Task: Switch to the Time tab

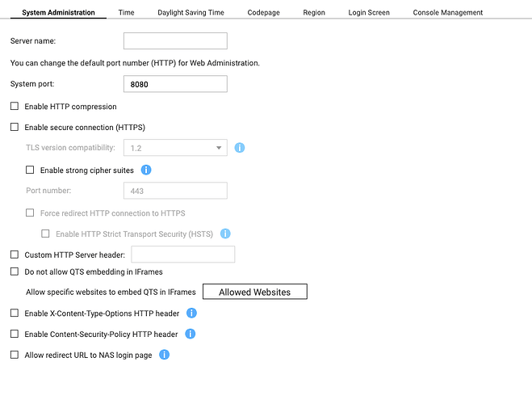Action: (x=126, y=13)
